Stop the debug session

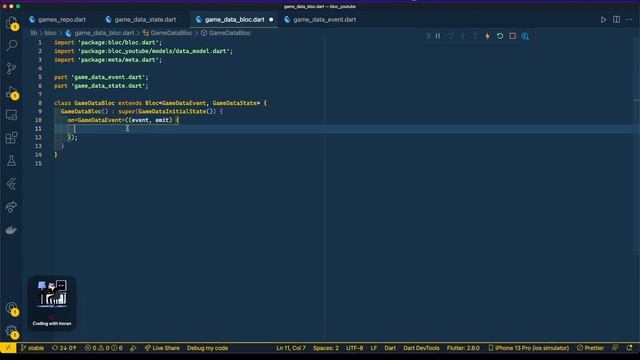(513, 36)
